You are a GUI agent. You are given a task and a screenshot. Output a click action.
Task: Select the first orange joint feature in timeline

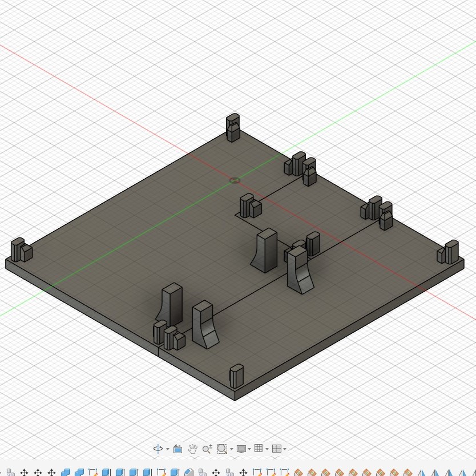[298, 473]
